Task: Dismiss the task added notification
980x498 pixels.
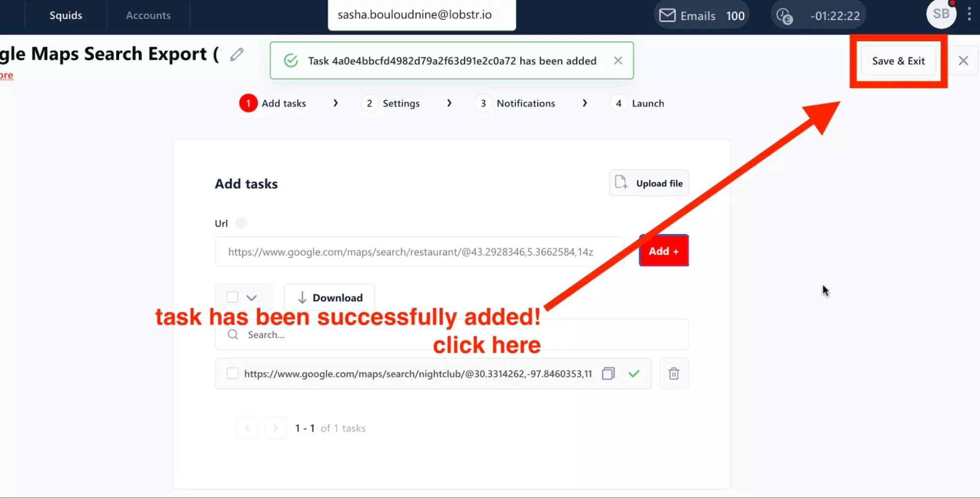Action: click(618, 60)
